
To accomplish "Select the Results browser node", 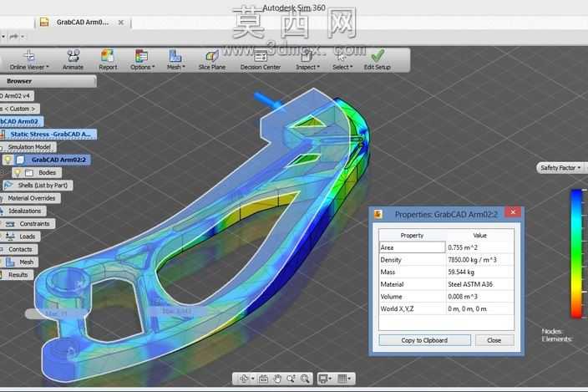I will (x=18, y=275).
